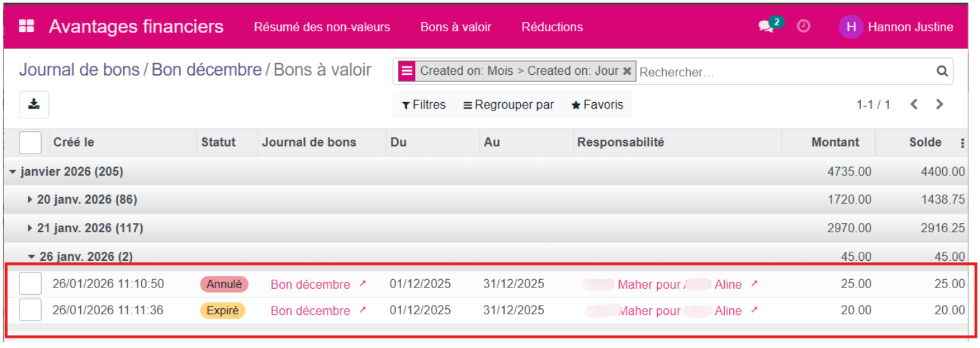The image size is (980, 348).
Task: Open the Filtres dropdown
Action: [424, 105]
